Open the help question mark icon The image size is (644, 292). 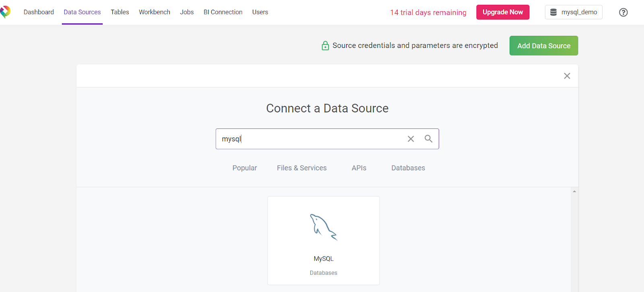tap(623, 12)
